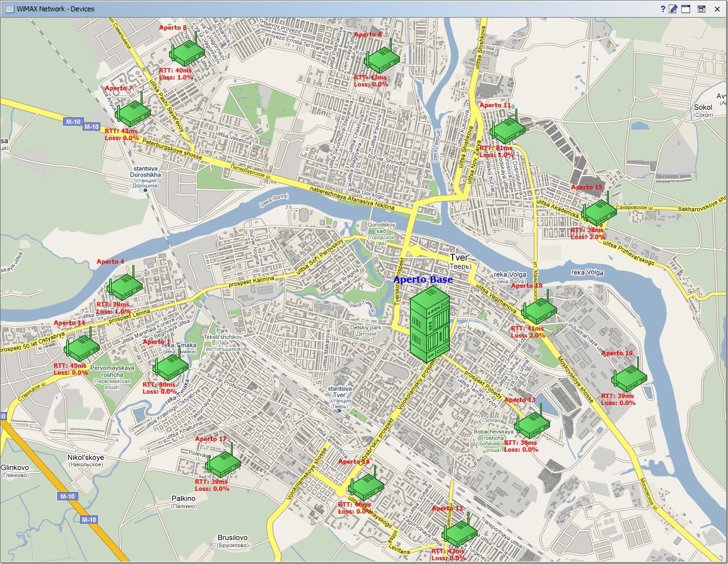Click 'Loss: 0.0%' under Aperto 19
The width and height of the screenshot is (728, 564).
point(618,403)
